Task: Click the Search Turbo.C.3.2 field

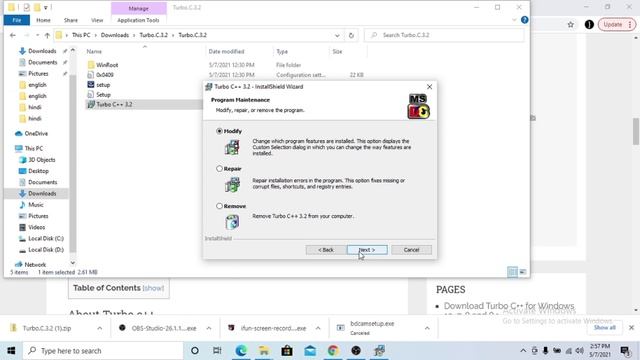Action: pos(444,35)
